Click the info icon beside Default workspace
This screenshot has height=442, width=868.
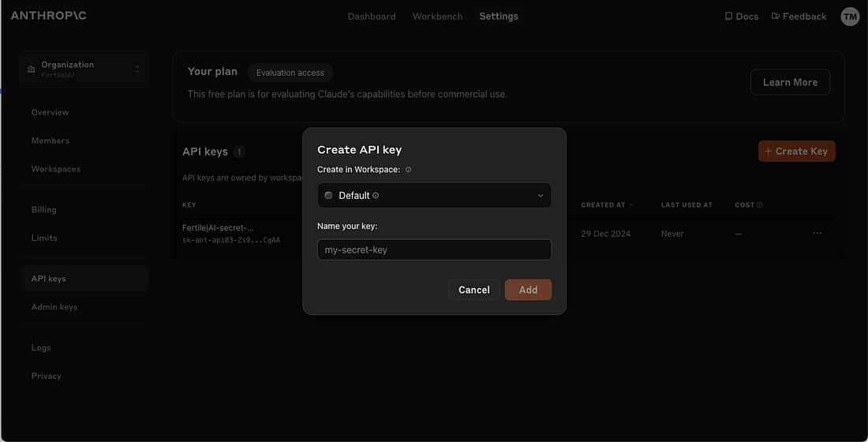click(x=376, y=196)
